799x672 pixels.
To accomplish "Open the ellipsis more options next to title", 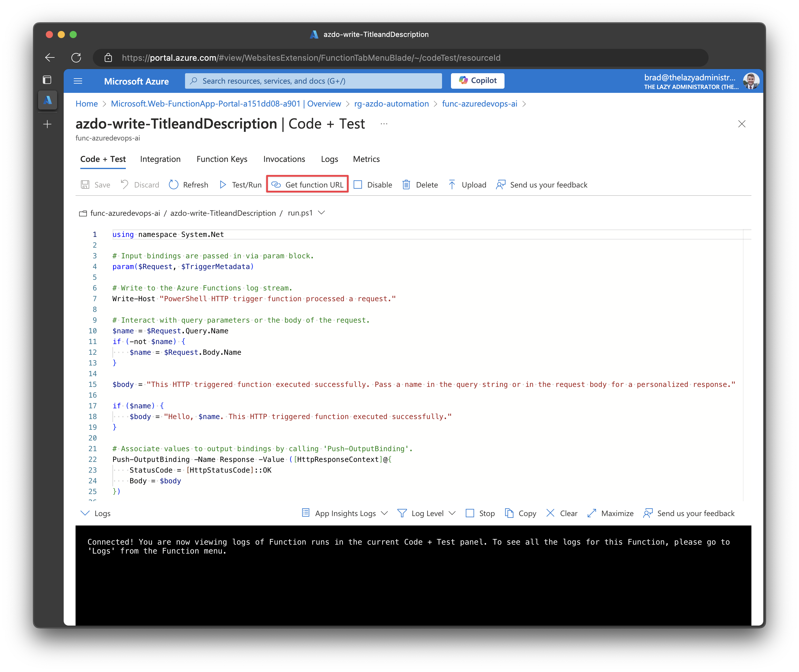I will [x=383, y=124].
